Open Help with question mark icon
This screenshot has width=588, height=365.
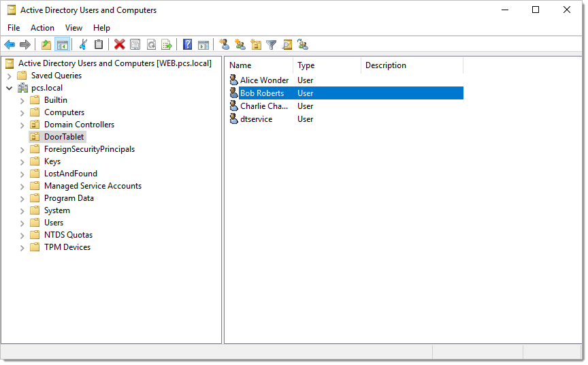click(188, 45)
